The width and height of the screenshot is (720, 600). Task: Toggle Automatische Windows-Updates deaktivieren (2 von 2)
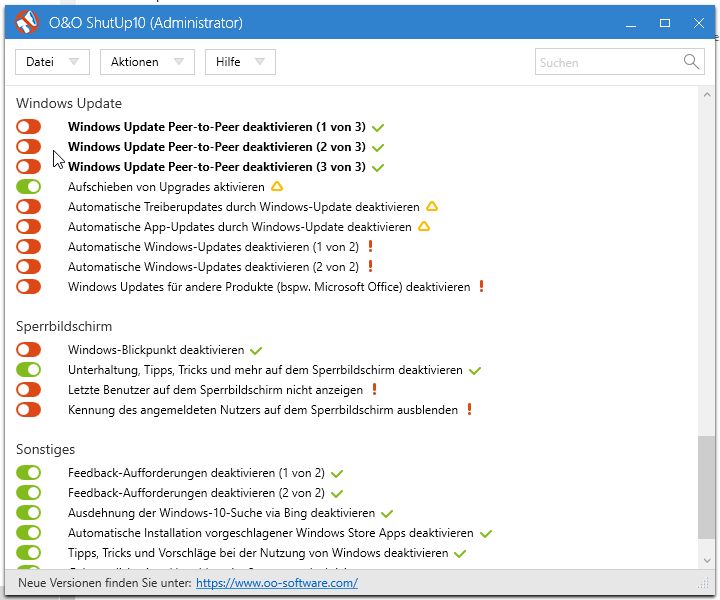point(28,266)
